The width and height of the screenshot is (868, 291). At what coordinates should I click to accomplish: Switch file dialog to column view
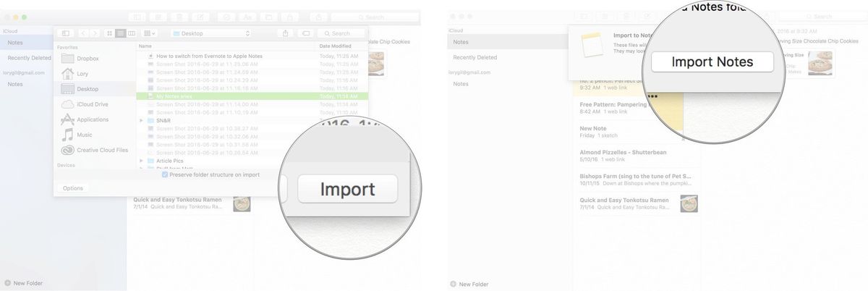coord(131,33)
